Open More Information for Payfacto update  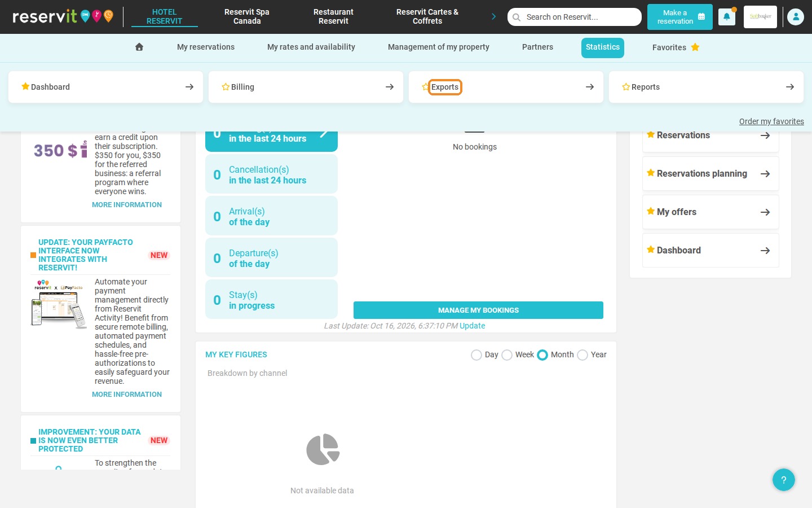point(127,395)
